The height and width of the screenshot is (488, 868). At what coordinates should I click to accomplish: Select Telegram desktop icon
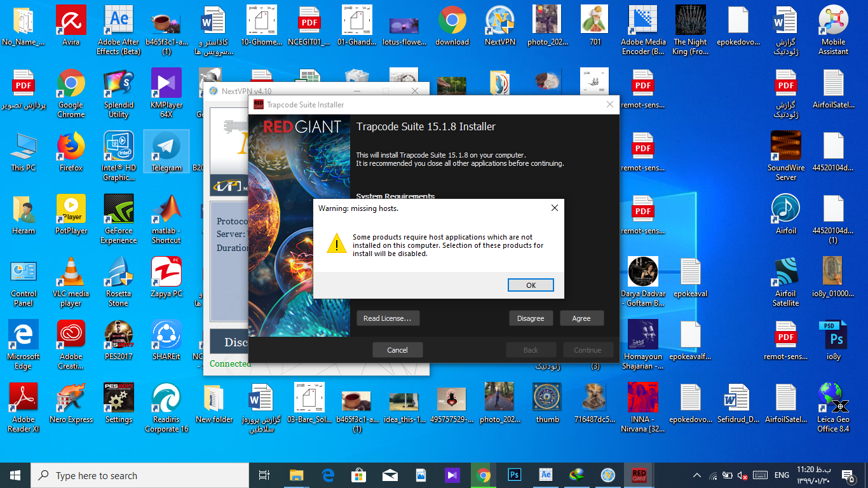pyautogui.click(x=166, y=152)
